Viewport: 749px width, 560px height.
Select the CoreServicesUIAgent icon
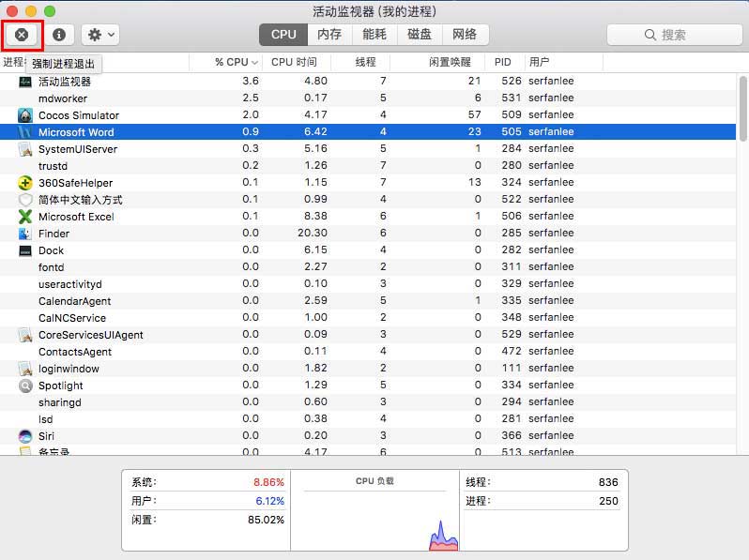[x=25, y=335]
